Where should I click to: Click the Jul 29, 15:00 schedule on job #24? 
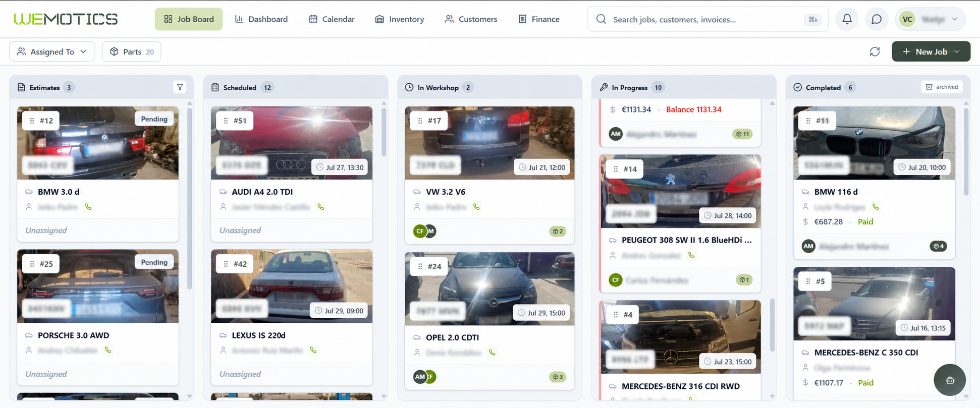[x=541, y=313]
